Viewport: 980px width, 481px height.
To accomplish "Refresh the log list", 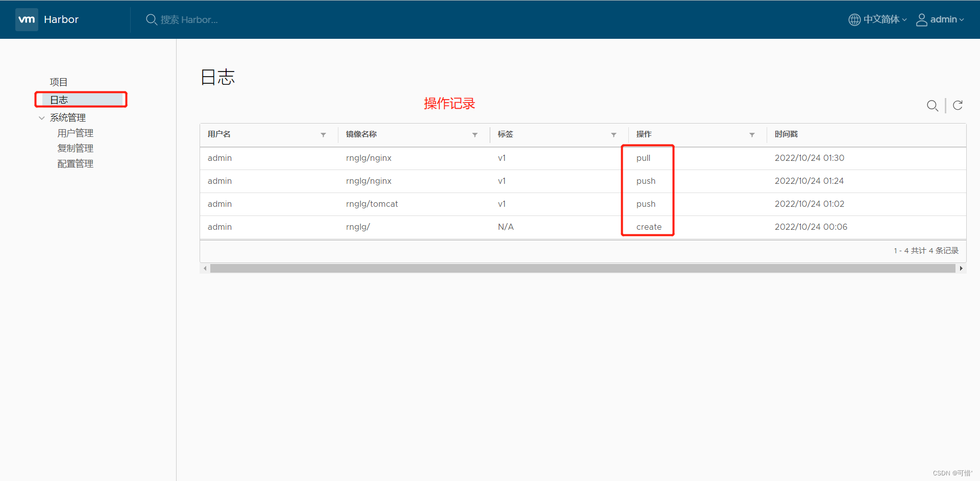I will click(958, 105).
